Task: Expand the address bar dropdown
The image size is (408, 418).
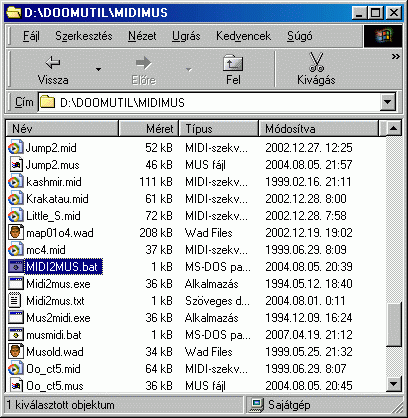Action: click(x=388, y=102)
